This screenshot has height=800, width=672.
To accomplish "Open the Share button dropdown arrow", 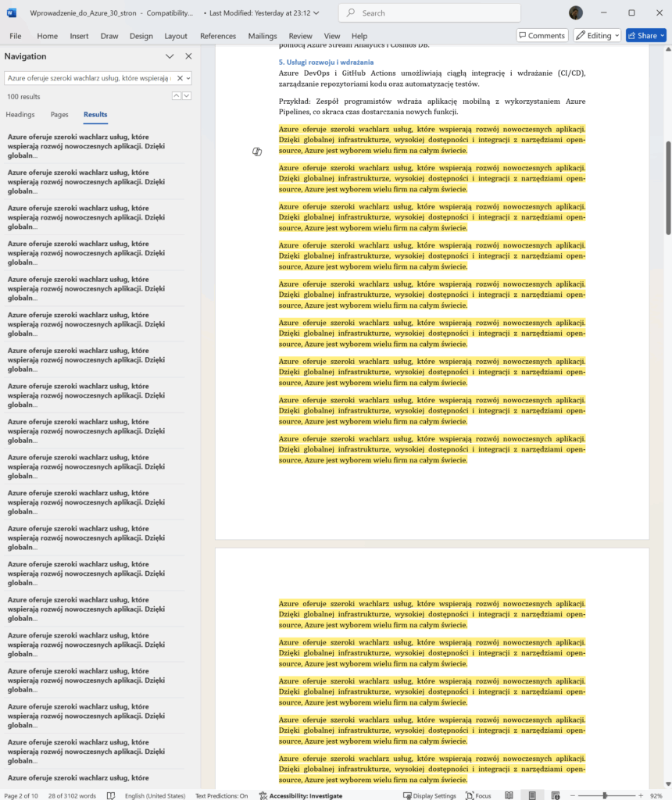I will click(x=663, y=35).
